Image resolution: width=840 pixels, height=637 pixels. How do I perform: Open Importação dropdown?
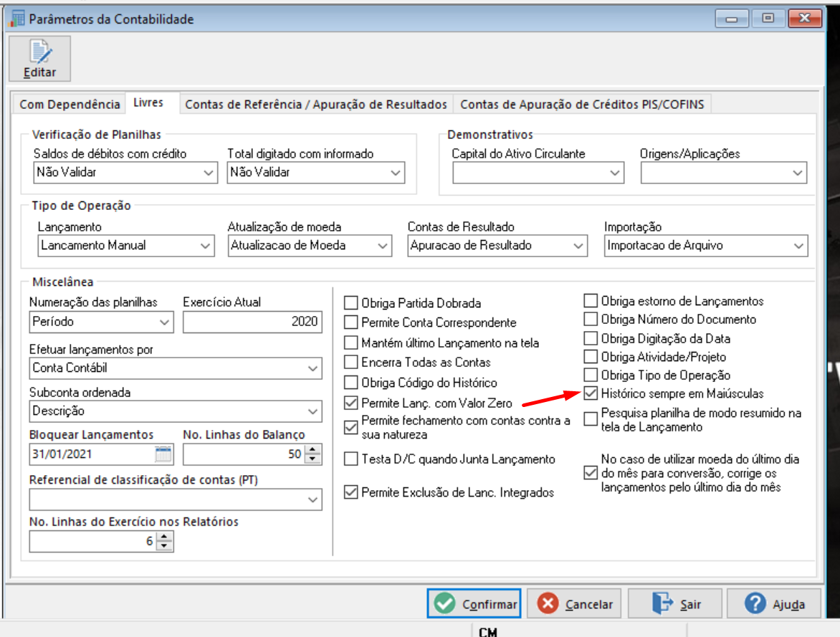[x=705, y=245]
